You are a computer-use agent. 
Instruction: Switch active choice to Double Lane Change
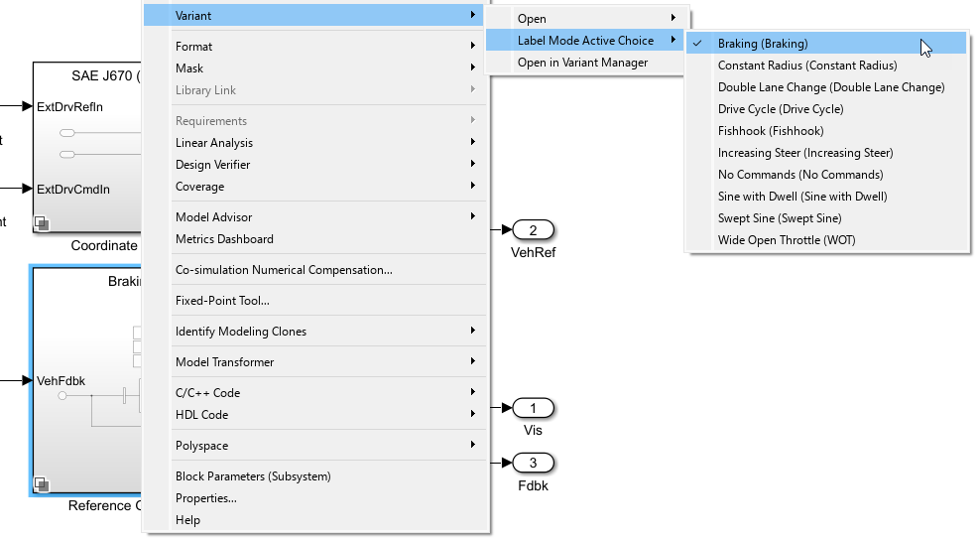coord(830,87)
